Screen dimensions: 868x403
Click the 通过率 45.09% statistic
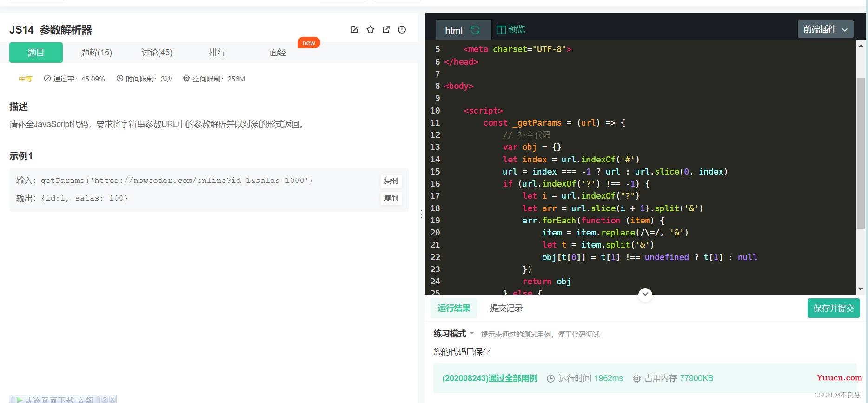pos(79,79)
